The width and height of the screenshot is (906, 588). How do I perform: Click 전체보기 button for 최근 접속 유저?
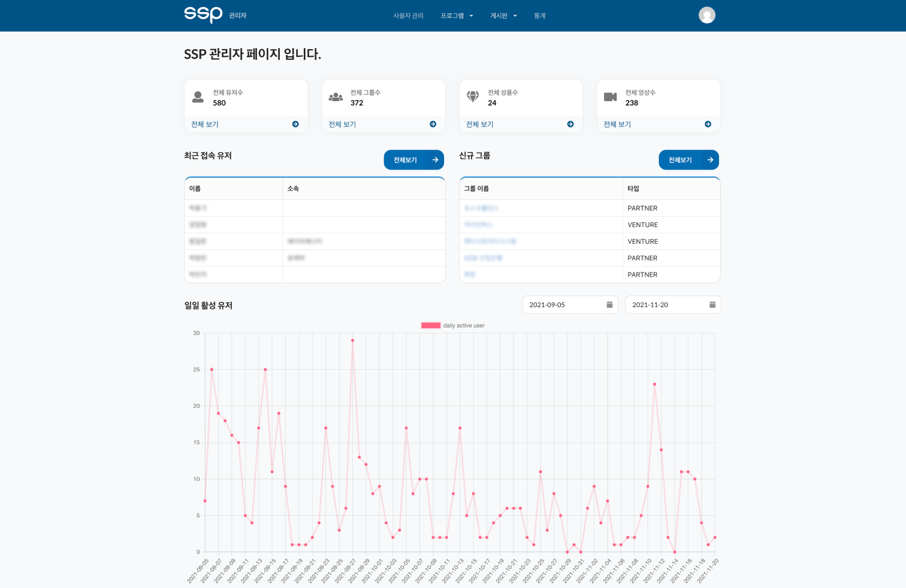413,160
